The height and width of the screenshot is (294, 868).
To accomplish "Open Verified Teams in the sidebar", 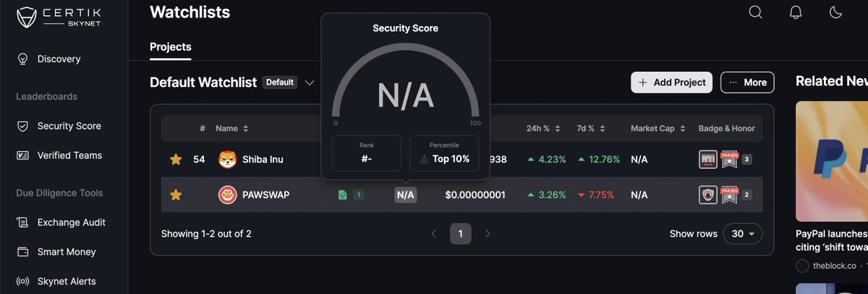I will (x=69, y=155).
